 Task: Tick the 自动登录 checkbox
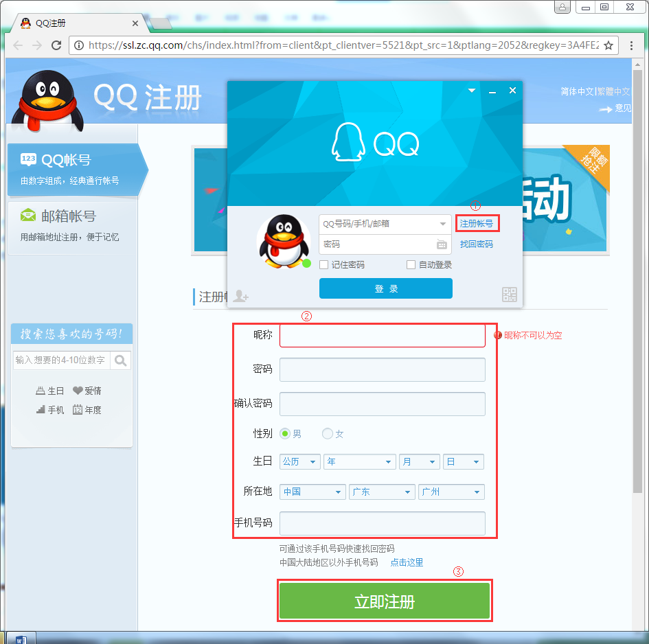coord(411,265)
